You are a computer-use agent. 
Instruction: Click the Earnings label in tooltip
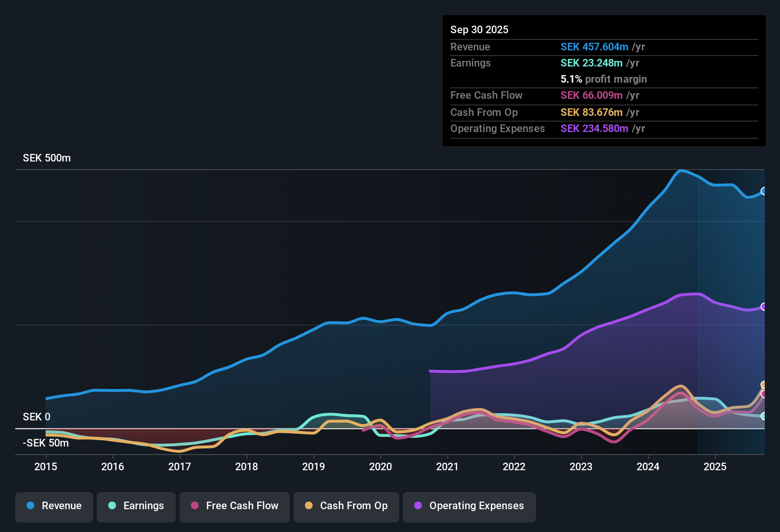(x=470, y=63)
